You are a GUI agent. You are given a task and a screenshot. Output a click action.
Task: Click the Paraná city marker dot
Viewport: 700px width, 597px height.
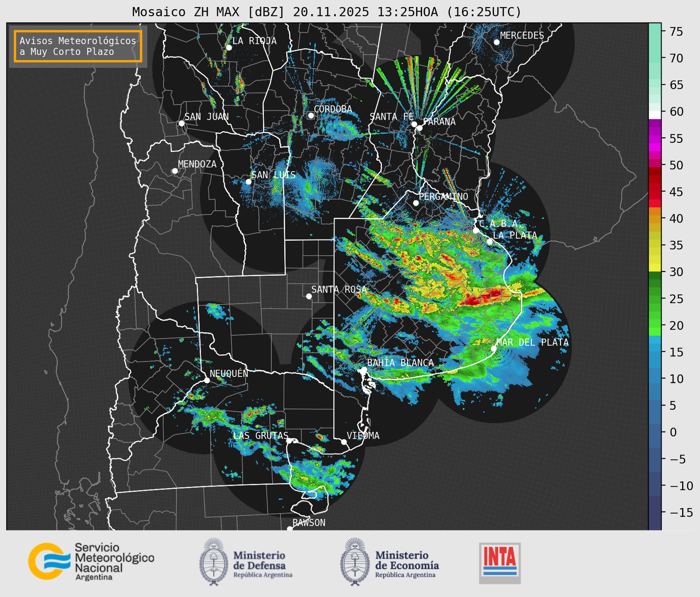420,128
